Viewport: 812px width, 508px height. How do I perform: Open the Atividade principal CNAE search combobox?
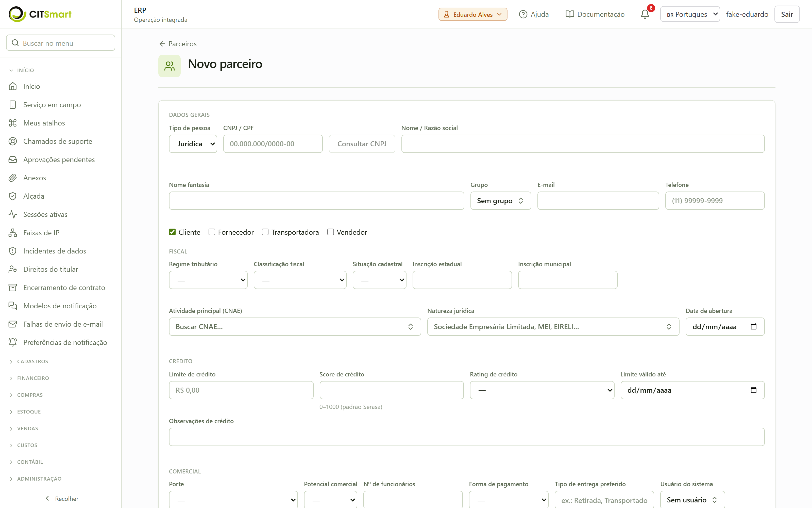tap(295, 327)
